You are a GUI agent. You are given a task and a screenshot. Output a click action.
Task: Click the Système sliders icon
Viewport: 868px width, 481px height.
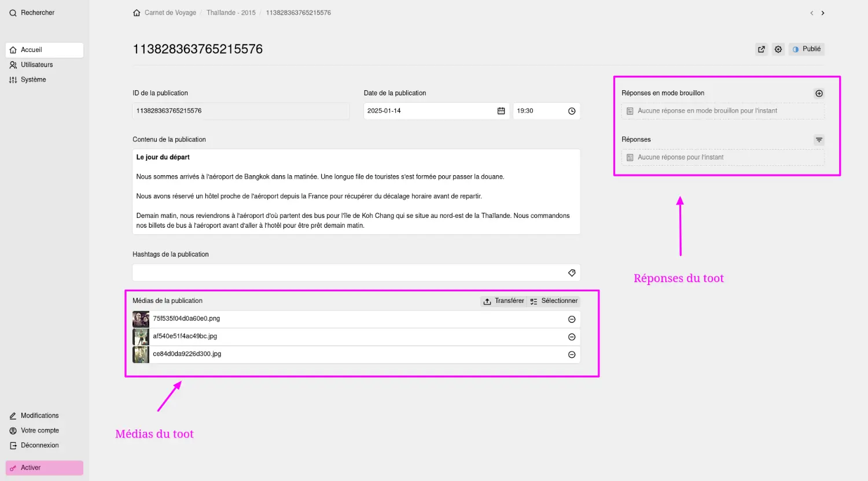[x=13, y=80]
